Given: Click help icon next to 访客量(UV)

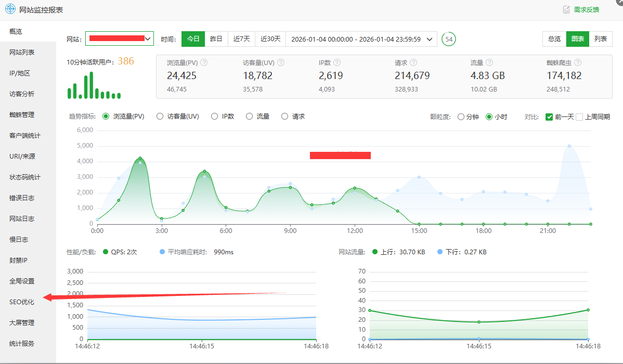Looking at the screenshot, I should (281, 62).
